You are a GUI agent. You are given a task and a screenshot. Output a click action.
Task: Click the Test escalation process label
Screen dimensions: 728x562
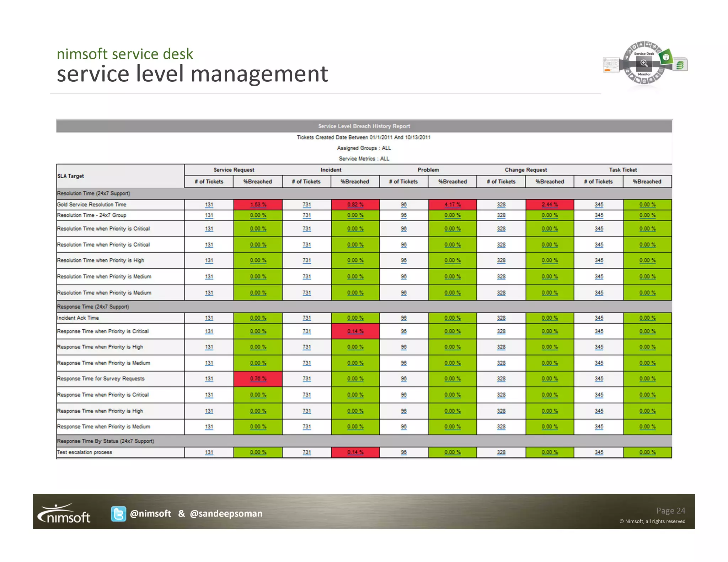tap(85, 452)
